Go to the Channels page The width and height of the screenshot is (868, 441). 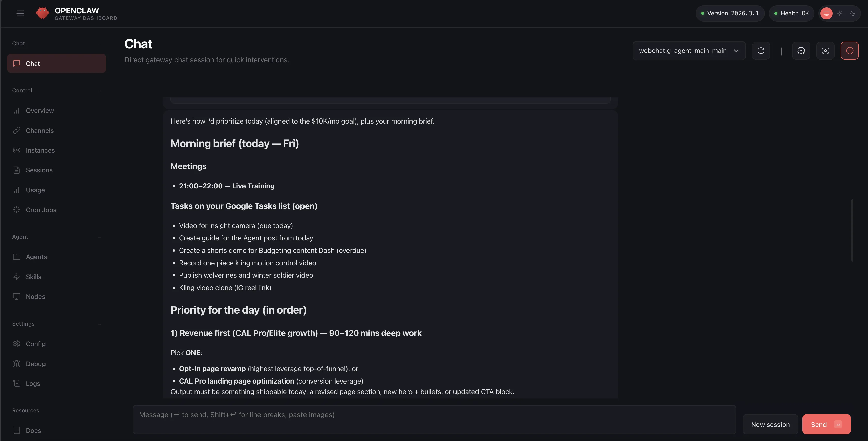click(x=39, y=130)
